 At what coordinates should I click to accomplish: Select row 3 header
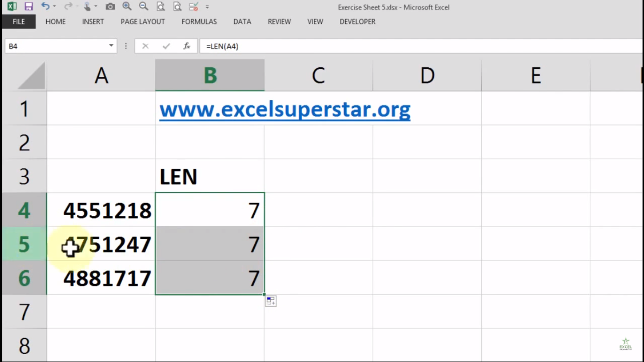[x=25, y=176]
